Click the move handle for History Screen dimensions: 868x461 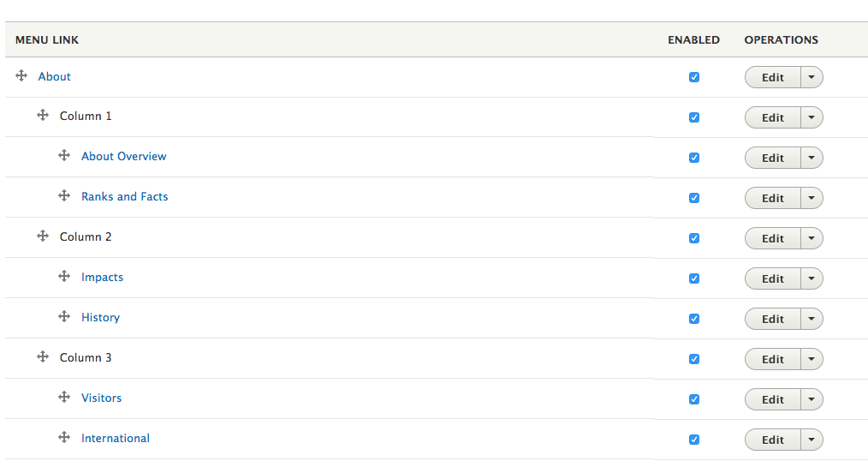pyautogui.click(x=64, y=317)
